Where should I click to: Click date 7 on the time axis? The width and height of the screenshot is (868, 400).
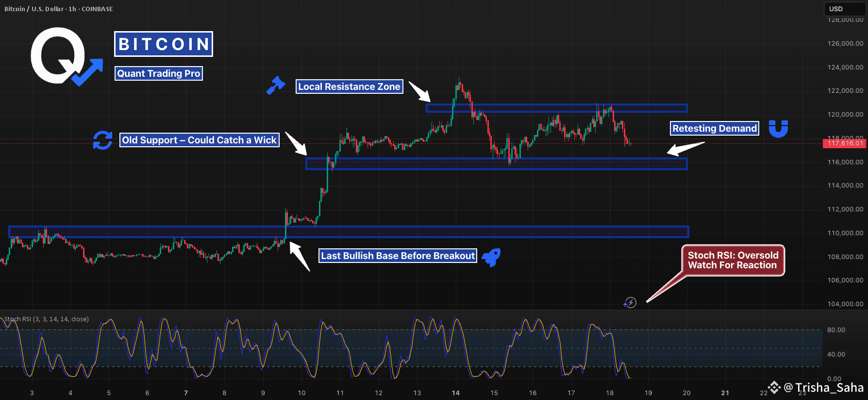pos(186,393)
